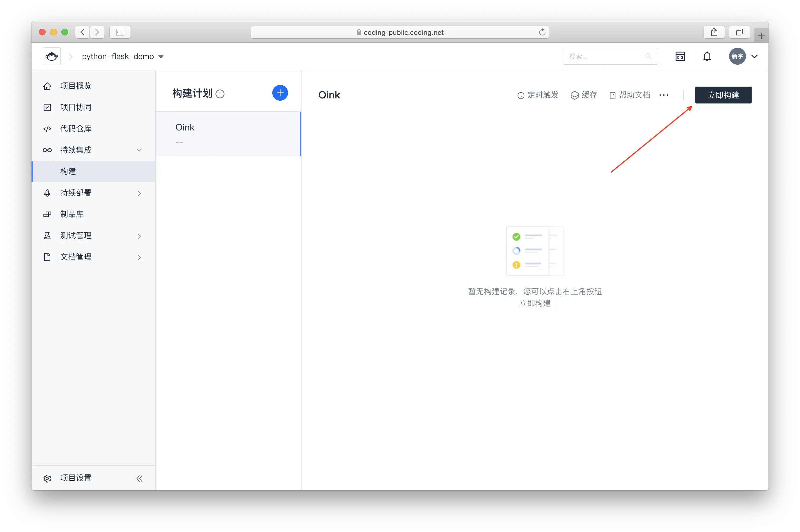Collapse sidebar with double chevron icon
Viewport: 800px width, 532px height.
(x=139, y=478)
